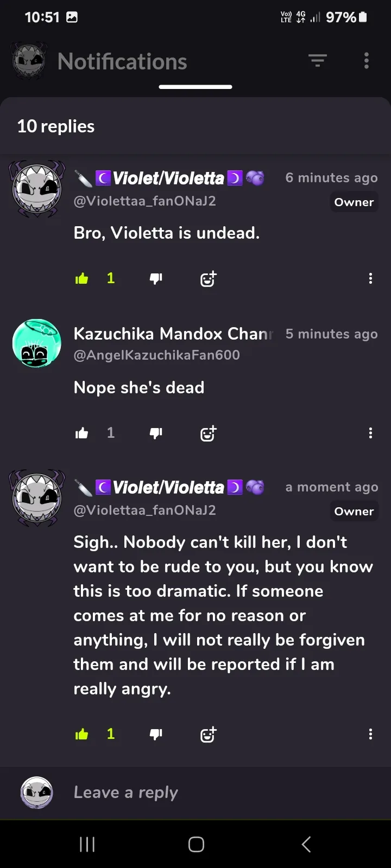The width and height of the screenshot is (391, 868).
Task: Dislike the "Sigh.. Nobody can't kill her" comment
Action: [156, 735]
